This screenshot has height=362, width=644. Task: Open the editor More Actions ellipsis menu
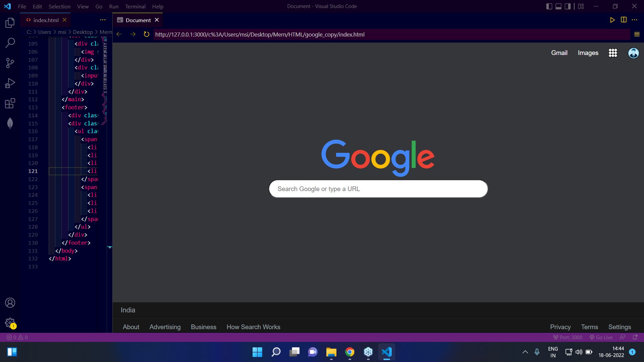click(635, 20)
